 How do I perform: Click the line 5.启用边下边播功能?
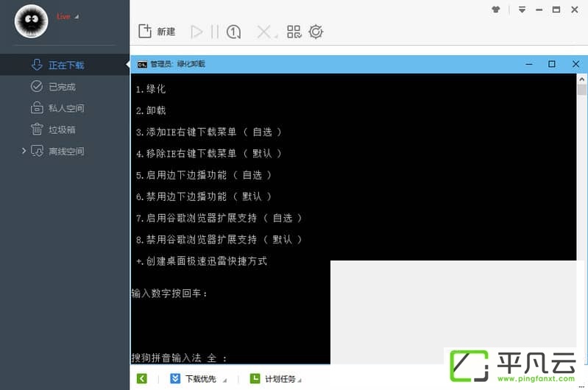point(204,175)
